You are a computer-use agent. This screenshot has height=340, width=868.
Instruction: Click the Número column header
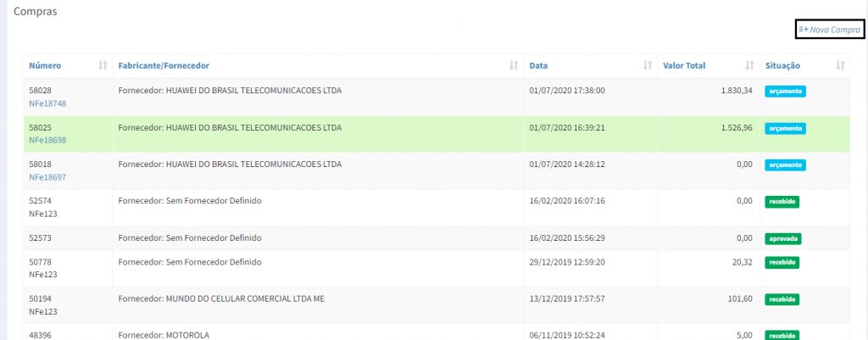[x=45, y=66]
